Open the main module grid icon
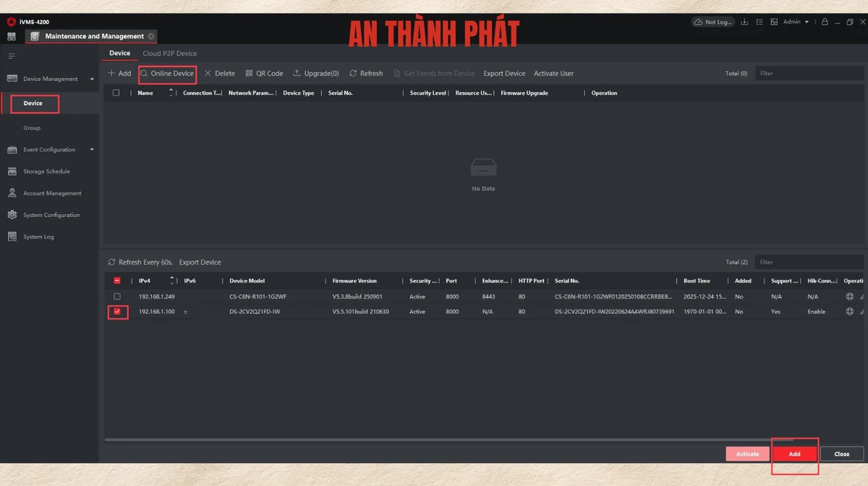Image resolution: width=868 pixels, height=486 pixels. point(12,36)
